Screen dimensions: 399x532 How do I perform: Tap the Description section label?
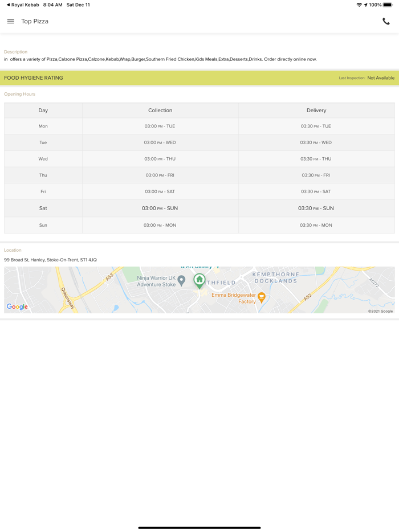pos(15,52)
